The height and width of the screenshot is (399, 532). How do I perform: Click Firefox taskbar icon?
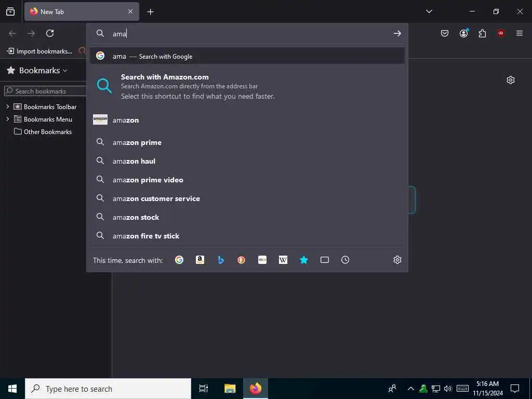coord(256,389)
